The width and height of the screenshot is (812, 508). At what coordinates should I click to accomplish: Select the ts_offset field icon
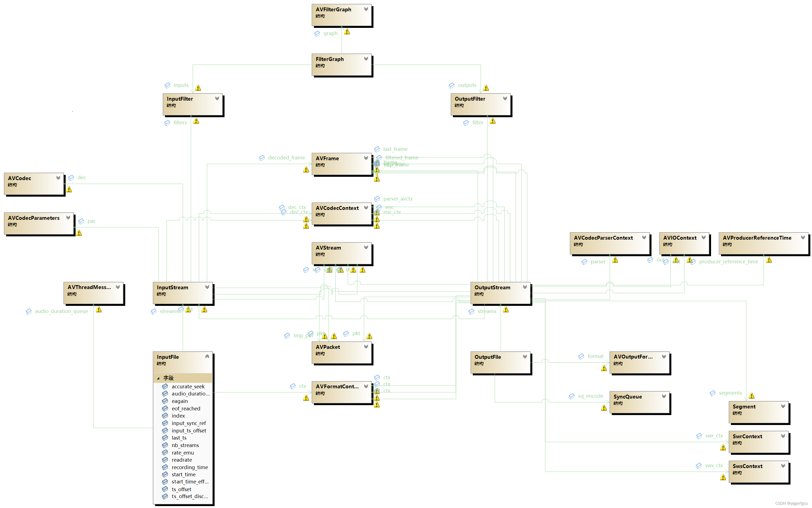pyautogui.click(x=165, y=489)
